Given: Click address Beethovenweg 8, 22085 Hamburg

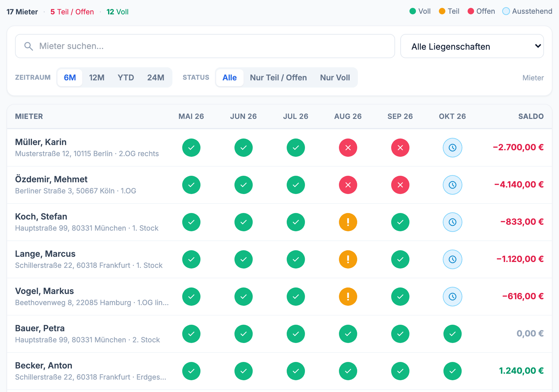Looking at the screenshot, I should click(x=73, y=303).
